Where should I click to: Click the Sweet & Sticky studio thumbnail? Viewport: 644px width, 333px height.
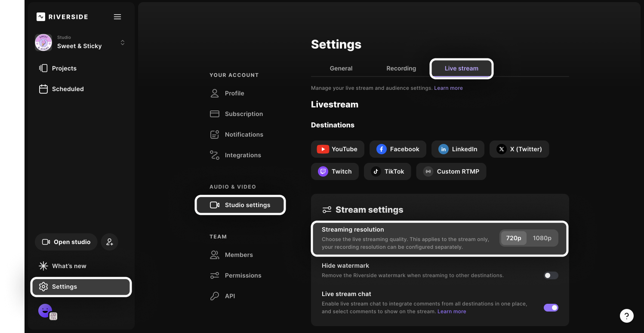[x=43, y=43]
